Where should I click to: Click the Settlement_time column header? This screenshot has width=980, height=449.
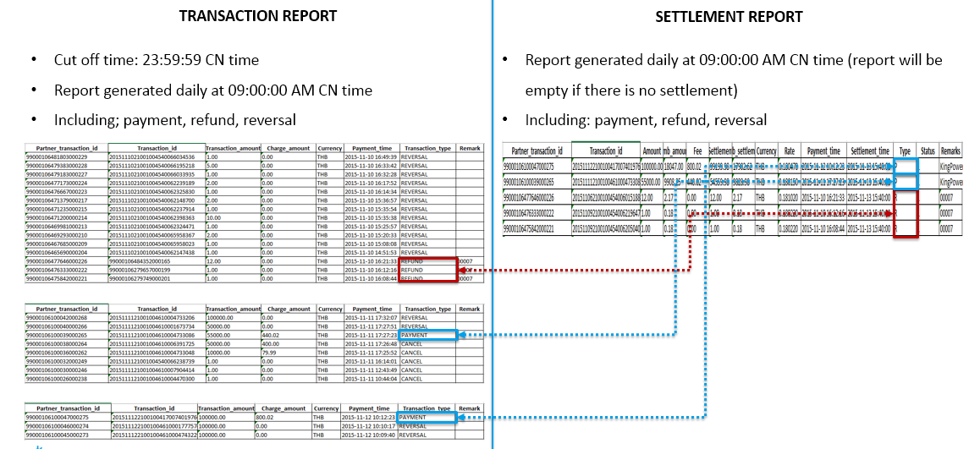click(870, 151)
